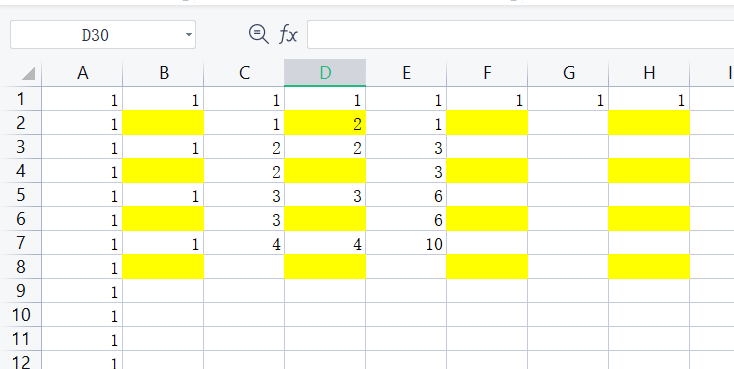Click cell E7 containing 10
Viewport: 734px width, 369px height.
(x=406, y=243)
